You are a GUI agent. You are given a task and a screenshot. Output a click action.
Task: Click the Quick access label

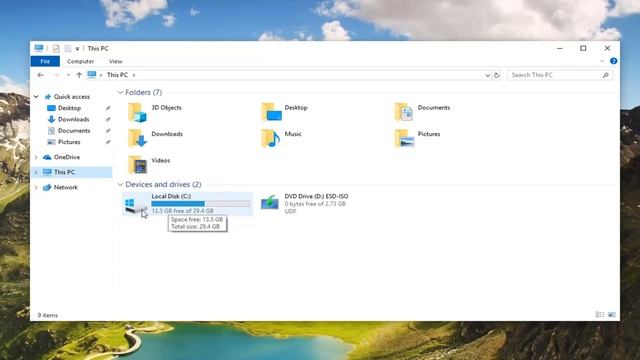point(72,97)
